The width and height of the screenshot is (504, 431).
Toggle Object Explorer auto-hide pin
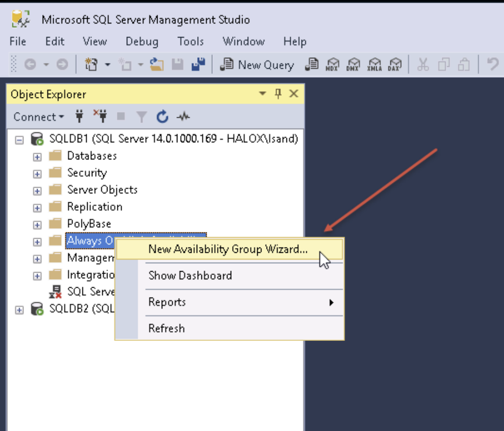click(x=278, y=93)
